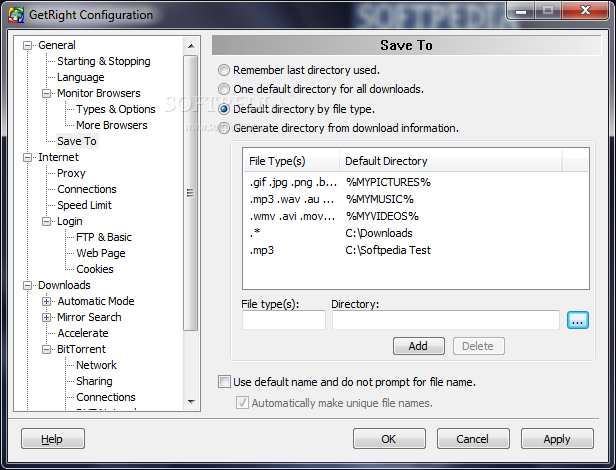Select the %MYMUSIC% row
Screen dimensions: 616x470
coord(416,199)
